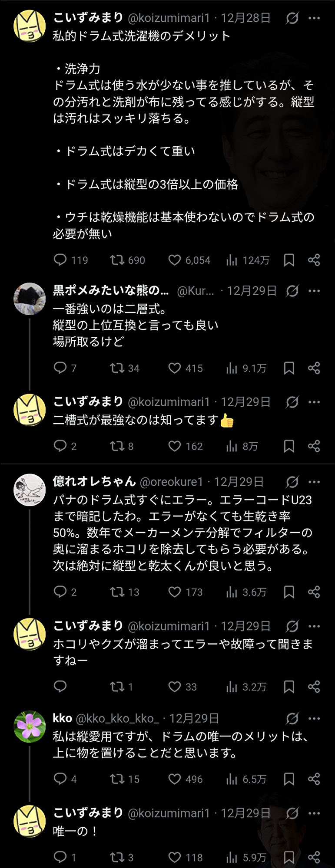This screenshot has height=868, width=335.
Task: Bookmark the main drum washer demerits tweet
Action: point(289,260)
